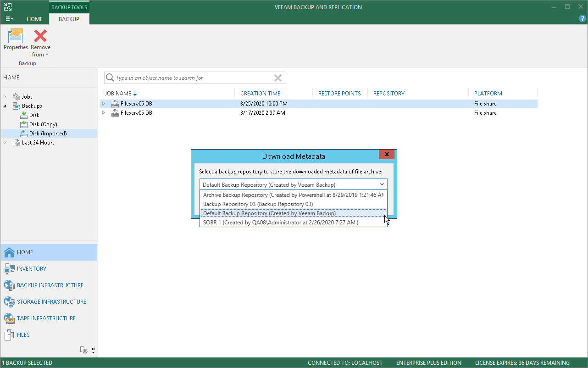
Task: Select Default Backup Repository option in list
Action: click(294, 213)
